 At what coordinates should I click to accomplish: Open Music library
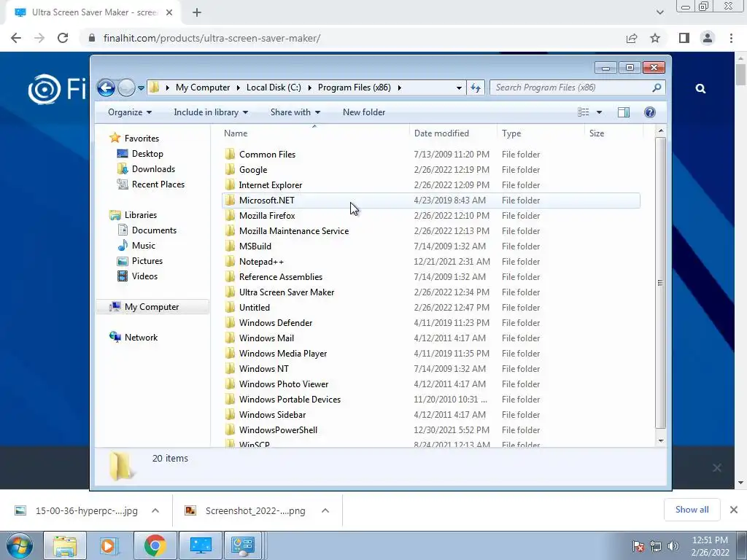[144, 246]
